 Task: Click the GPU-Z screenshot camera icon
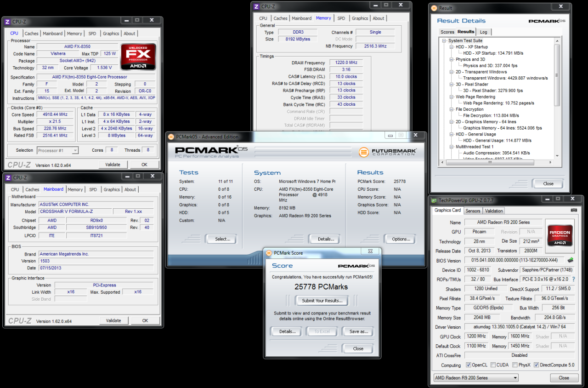pos(574,210)
